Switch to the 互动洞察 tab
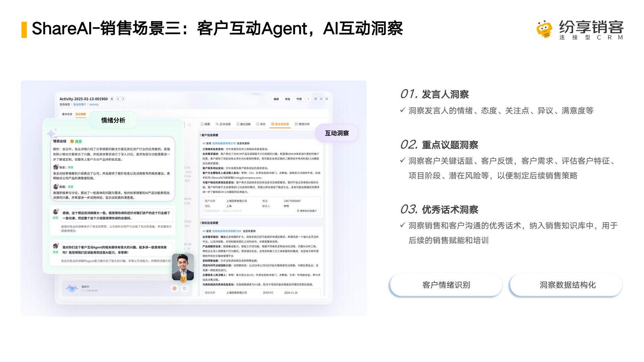Viewport: 644px width, 362px height. coord(80,114)
